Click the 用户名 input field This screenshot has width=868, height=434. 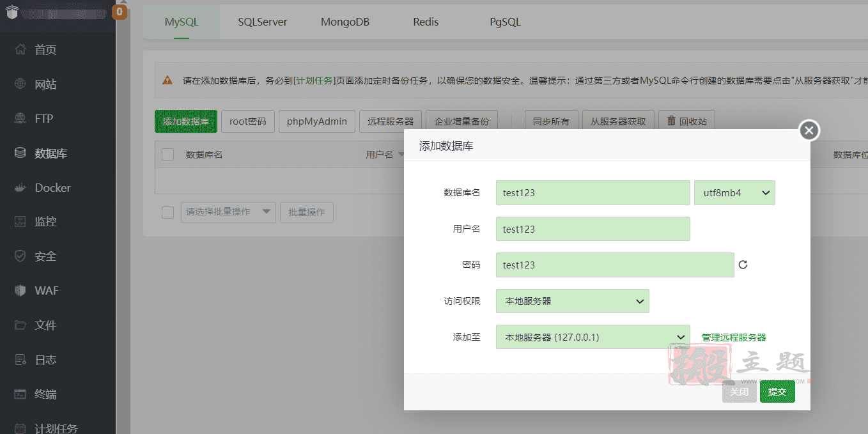pyautogui.click(x=593, y=229)
